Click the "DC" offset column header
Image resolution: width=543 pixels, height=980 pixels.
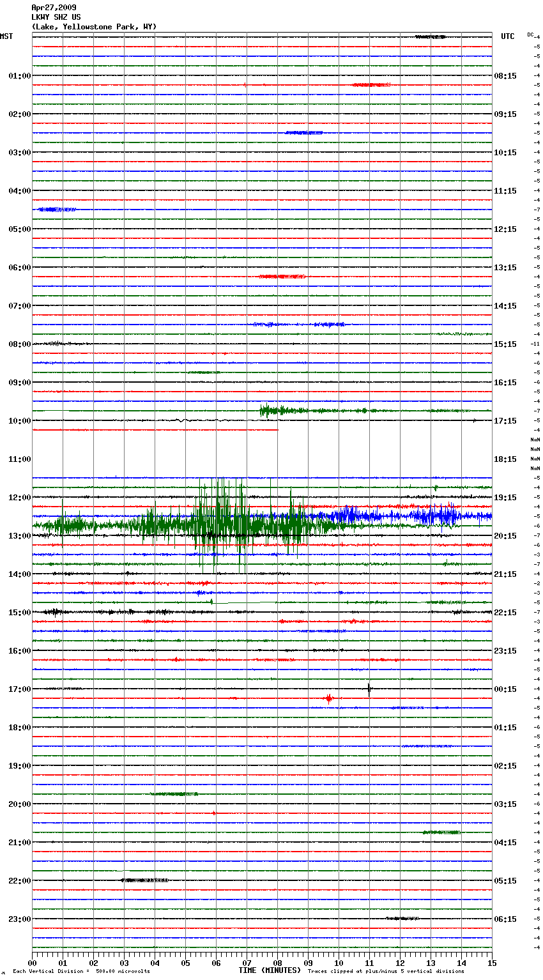click(530, 34)
